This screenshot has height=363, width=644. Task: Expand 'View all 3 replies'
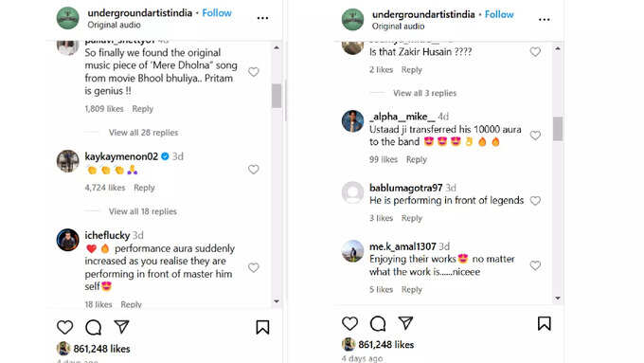point(424,93)
